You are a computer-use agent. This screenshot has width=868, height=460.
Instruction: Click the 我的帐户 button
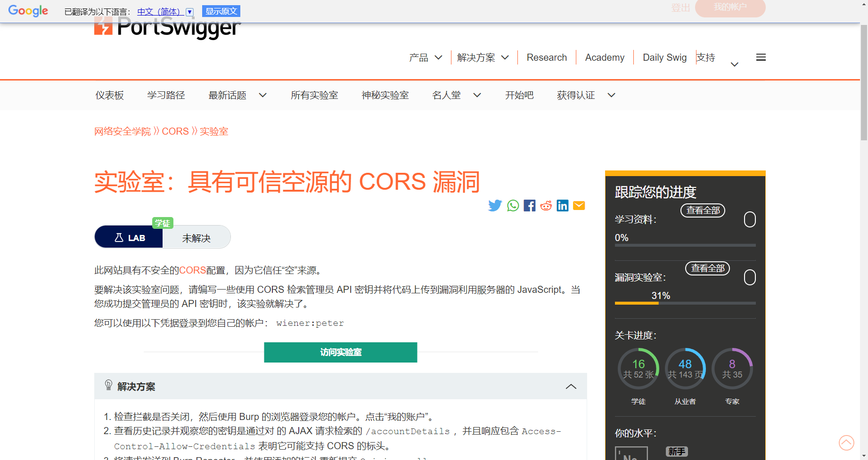pyautogui.click(x=730, y=7)
